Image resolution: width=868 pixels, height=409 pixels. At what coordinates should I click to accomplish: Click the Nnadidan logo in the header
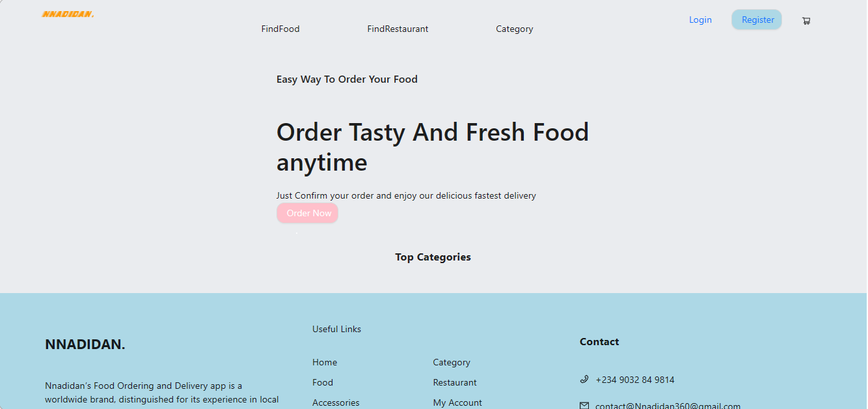click(68, 14)
